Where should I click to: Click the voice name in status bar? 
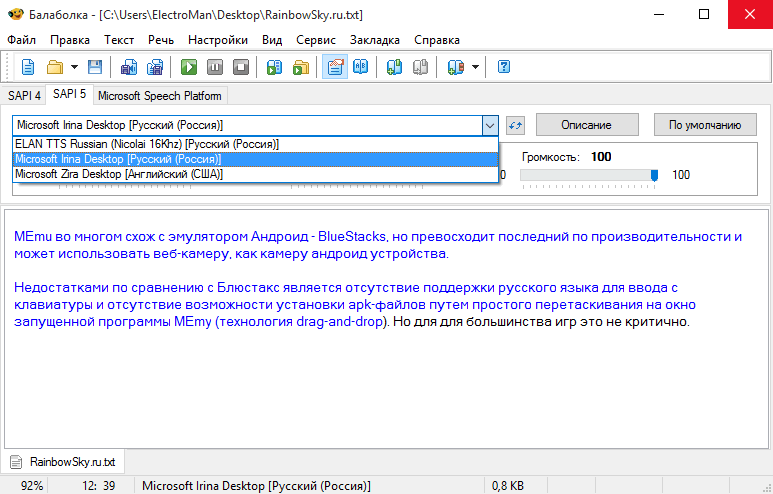click(x=256, y=486)
